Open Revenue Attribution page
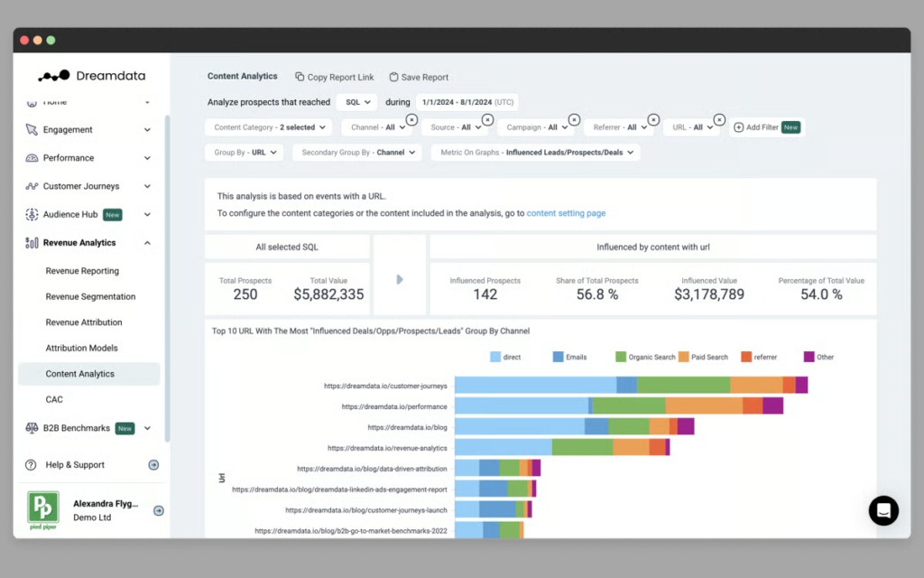924x578 pixels. coord(84,322)
